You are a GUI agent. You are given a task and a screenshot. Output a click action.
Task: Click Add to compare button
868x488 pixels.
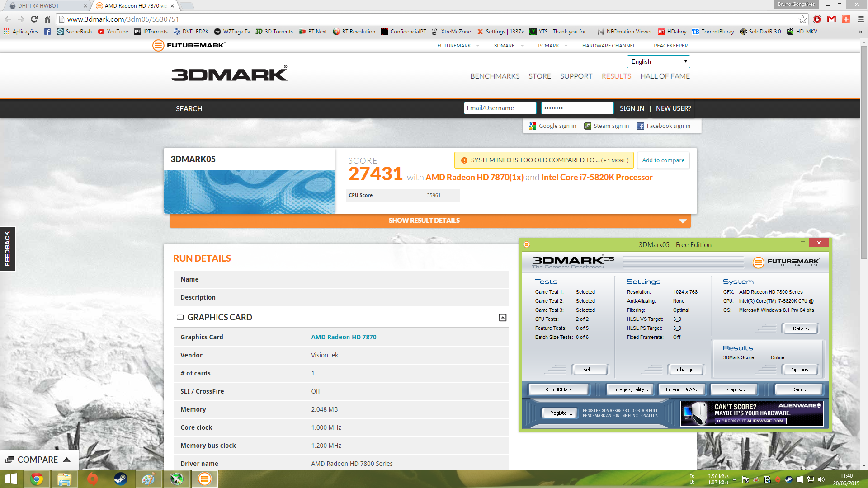[663, 160]
